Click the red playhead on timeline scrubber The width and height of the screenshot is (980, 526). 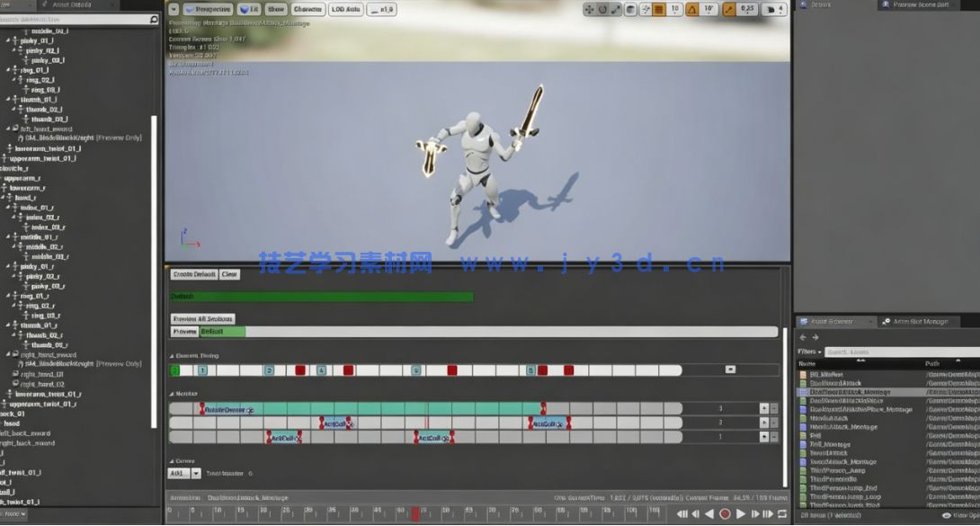(414, 513)
